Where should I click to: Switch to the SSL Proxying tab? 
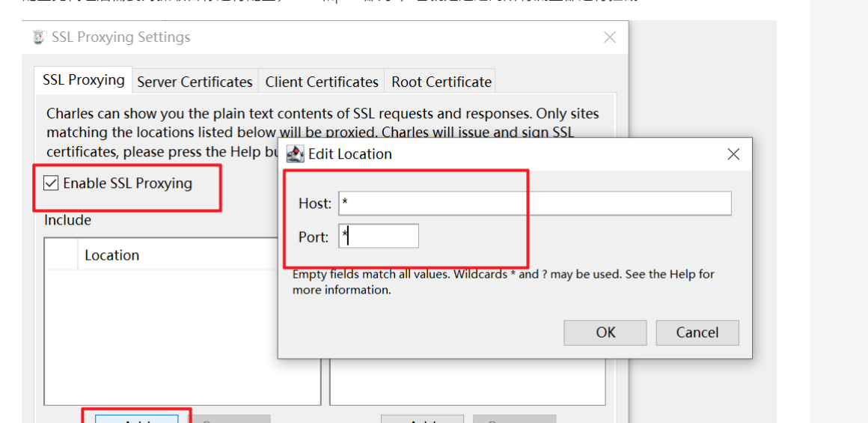84,79
